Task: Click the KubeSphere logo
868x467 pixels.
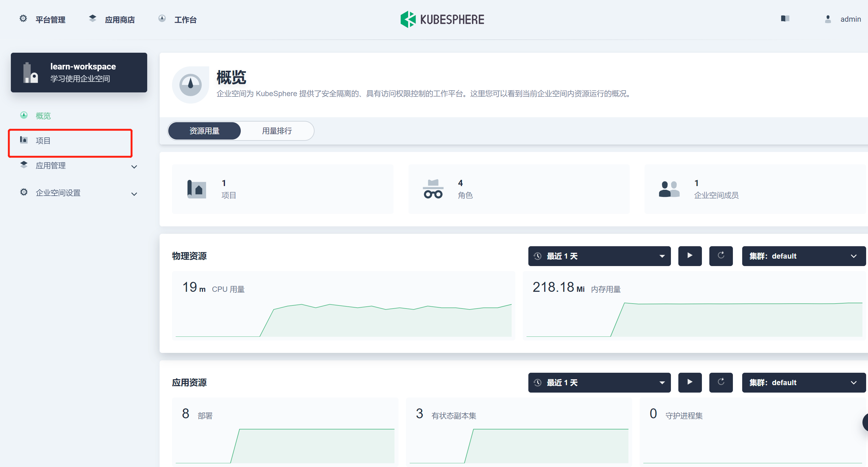Action: click(x=442, y=19)
